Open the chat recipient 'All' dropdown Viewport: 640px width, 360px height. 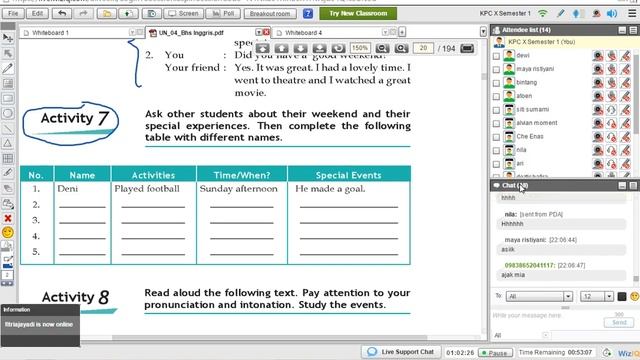(568, 296)
